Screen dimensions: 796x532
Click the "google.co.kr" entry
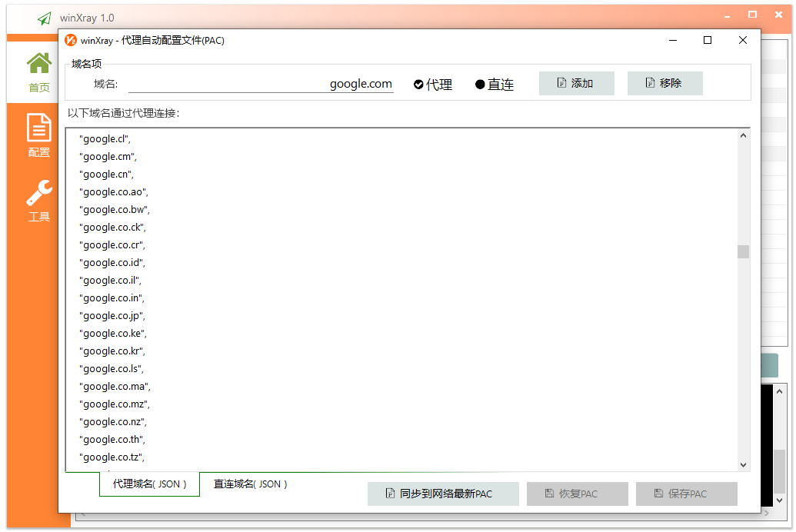[x=112, y=351]
